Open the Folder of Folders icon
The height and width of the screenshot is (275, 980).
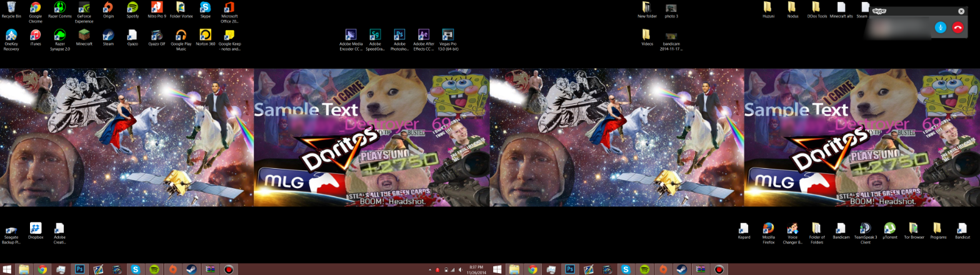tap(817, 232)
